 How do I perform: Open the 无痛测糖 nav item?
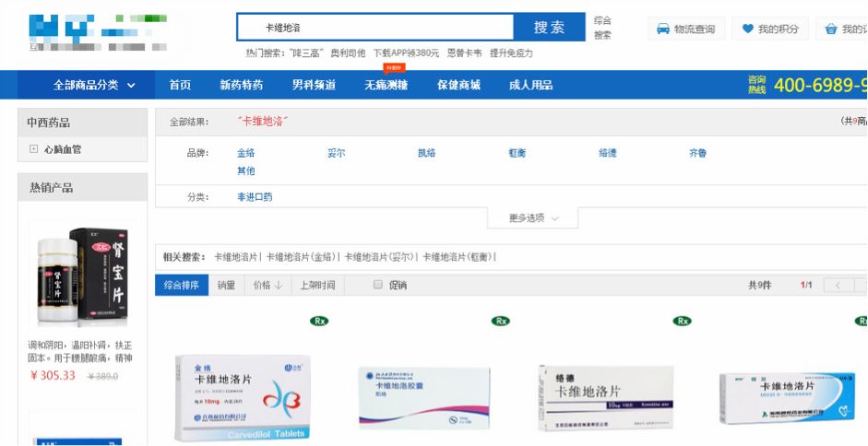point(386,85)
